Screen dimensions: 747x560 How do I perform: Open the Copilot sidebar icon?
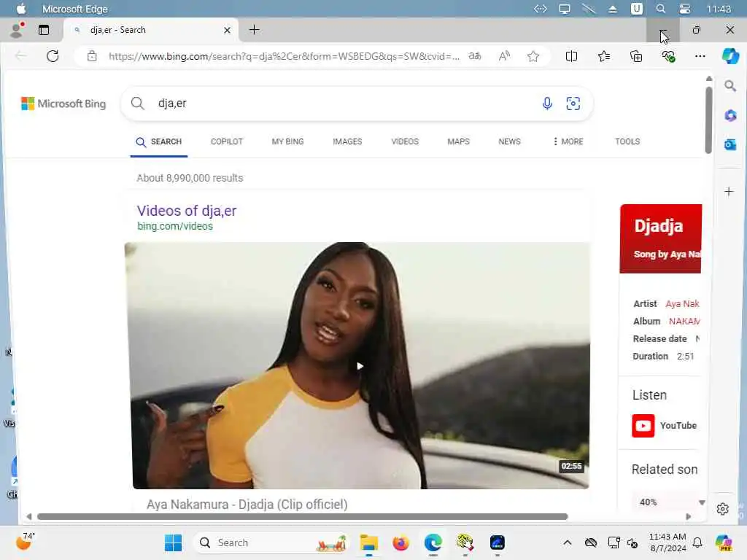[730, 56]
